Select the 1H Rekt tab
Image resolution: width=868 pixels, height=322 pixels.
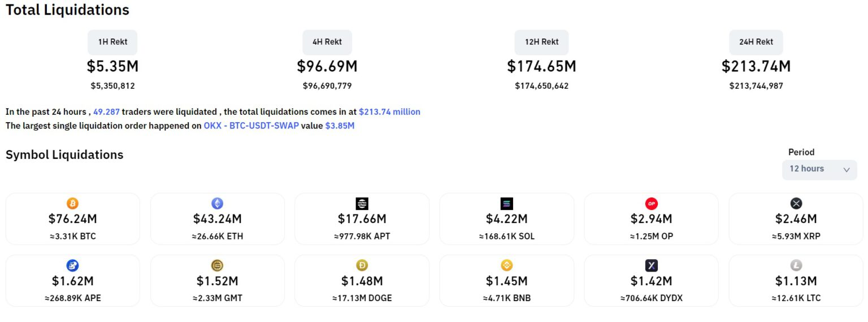tap(112, 42)
